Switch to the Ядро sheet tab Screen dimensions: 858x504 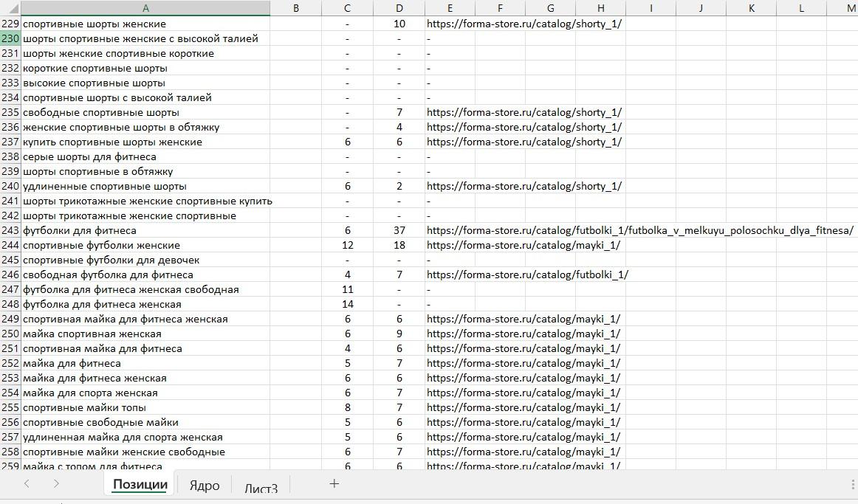click(204, 486)
